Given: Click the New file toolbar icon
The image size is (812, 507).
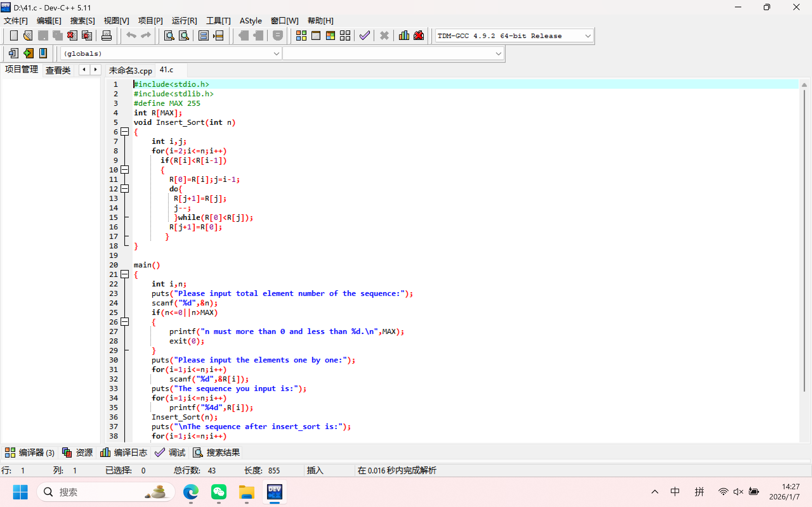Looking at the screenshot, I should click(x=14, y=35).
